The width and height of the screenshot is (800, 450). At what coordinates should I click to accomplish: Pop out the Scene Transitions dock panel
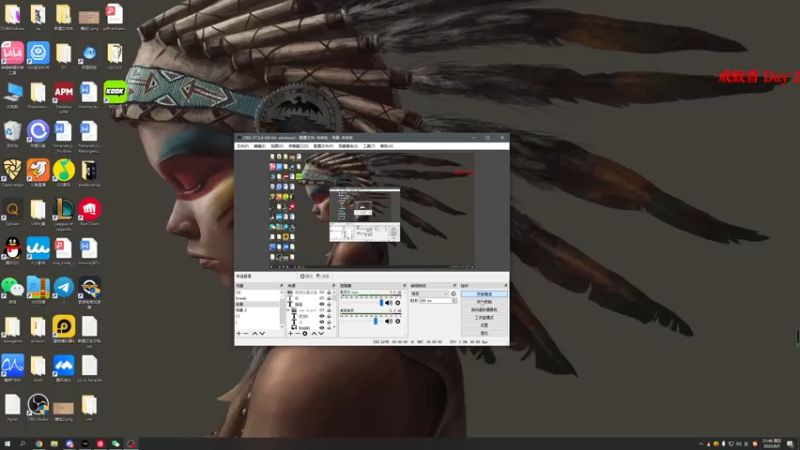point(454,286)
